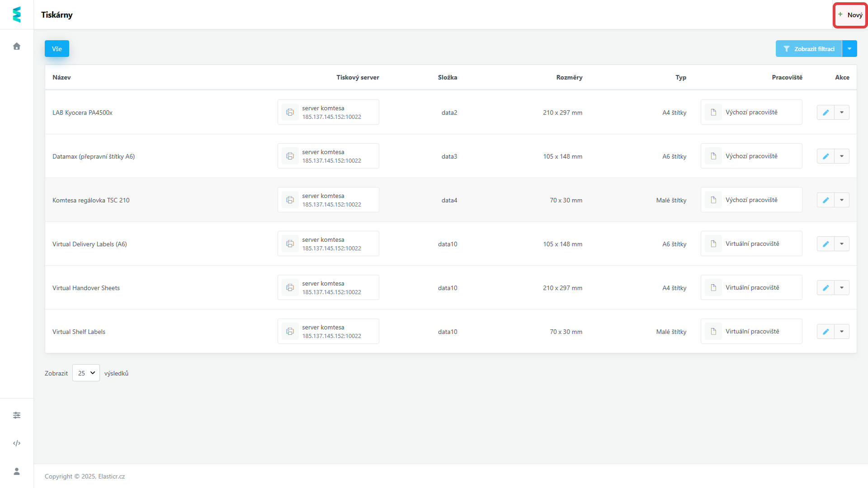Open the results per page selector
868x488 pixels.
[86, 373]
